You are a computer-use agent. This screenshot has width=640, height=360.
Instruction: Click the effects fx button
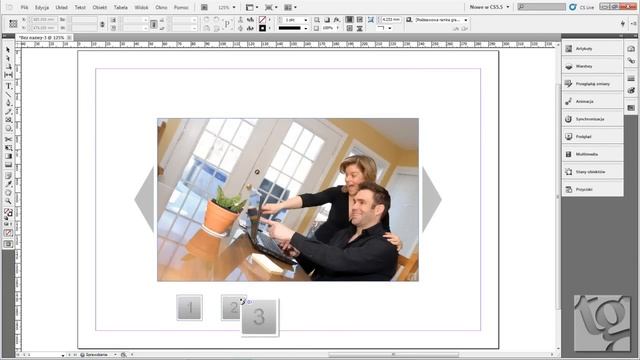tap(336, 20)
